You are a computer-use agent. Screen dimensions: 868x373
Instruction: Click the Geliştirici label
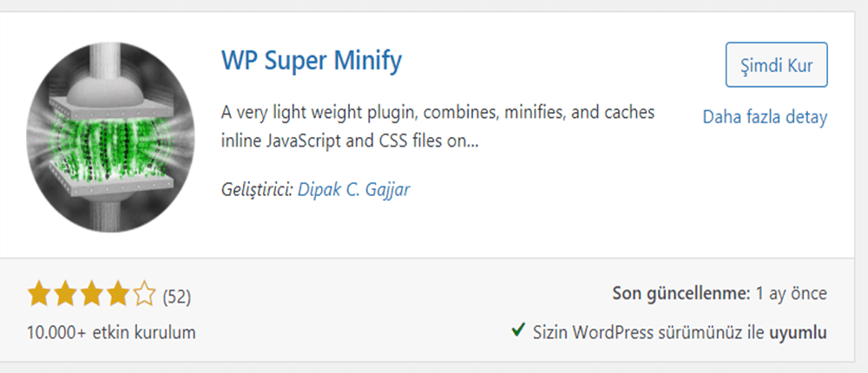(258, 190)
